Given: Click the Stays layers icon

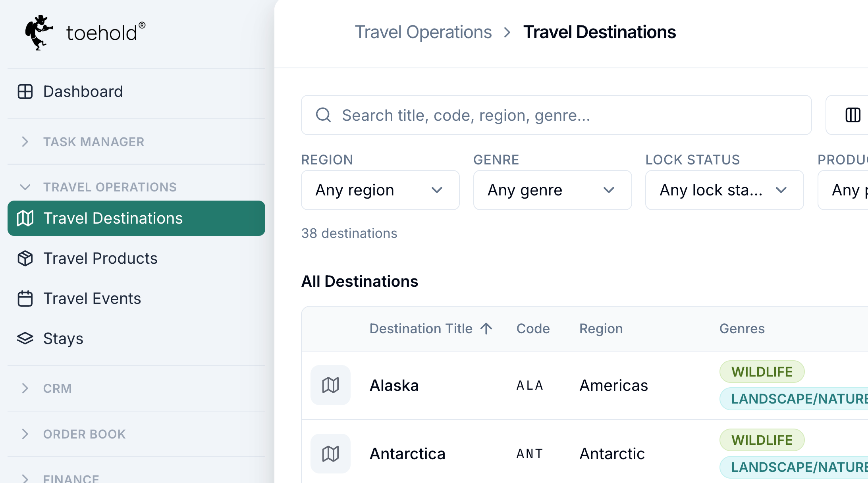Looking at the screenshot, I should (25, 338).
